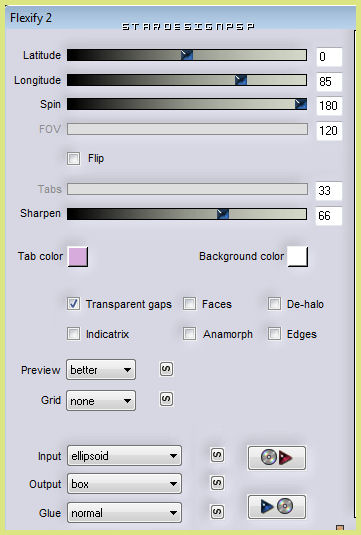The height and width of the screenshot is (535, 361).
Task: Enable the Flip checkbox
Action: tap(73, 159)
